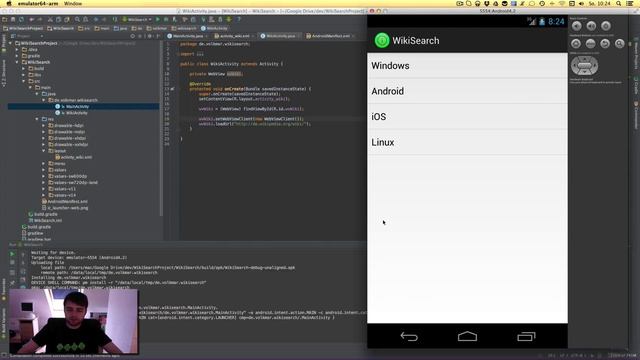Viewport: 640px width, 360px height.
Task: Click the Redo toolbar icon
Action: [x=40, y=19]
